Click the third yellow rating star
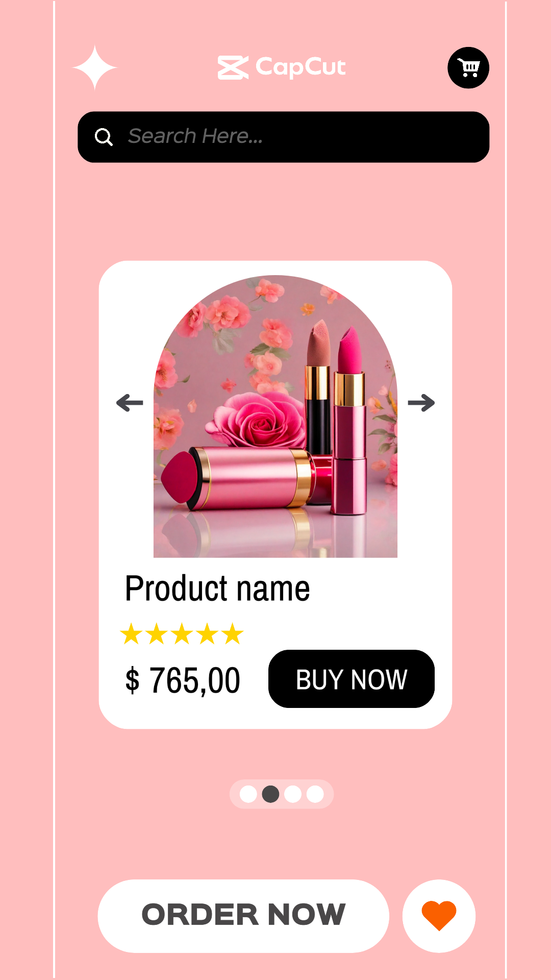The width and height of the screenshot is (551, 980). click(182, 633)
